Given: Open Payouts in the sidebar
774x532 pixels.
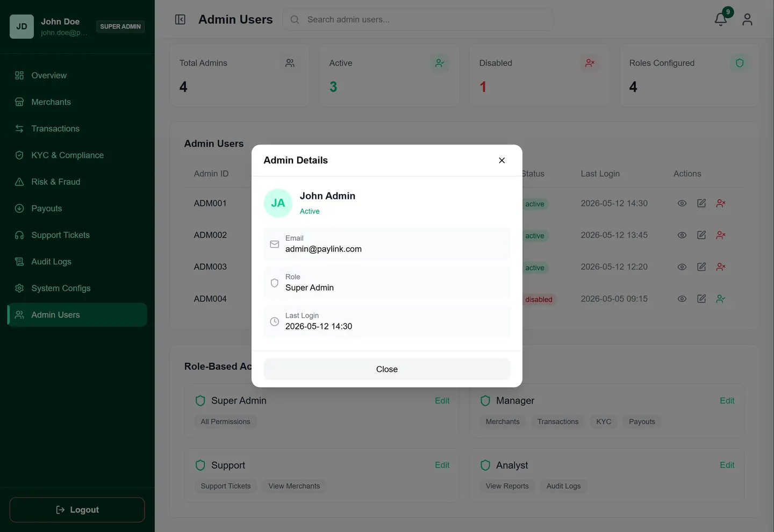Looking at the screenshot, I should (77, 209).
